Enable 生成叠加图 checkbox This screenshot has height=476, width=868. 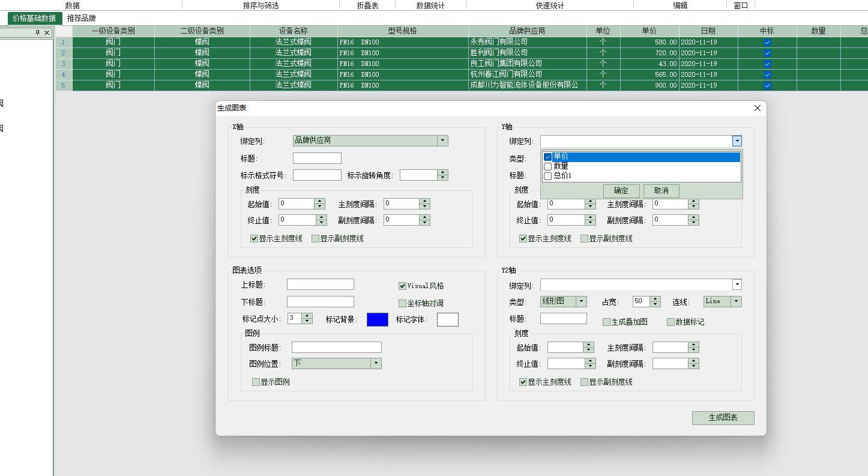click(x=606, y=322)
